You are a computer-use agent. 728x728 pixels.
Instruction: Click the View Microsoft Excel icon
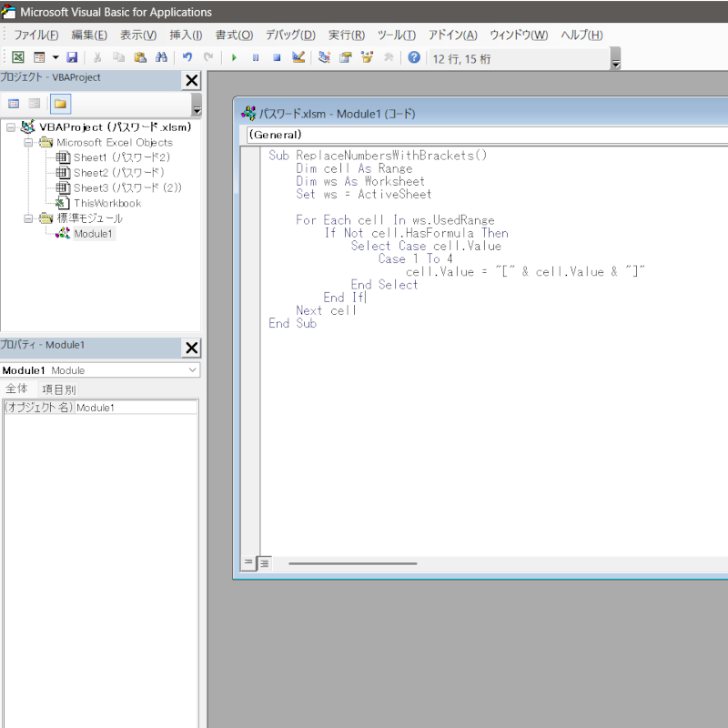[17, 57]
